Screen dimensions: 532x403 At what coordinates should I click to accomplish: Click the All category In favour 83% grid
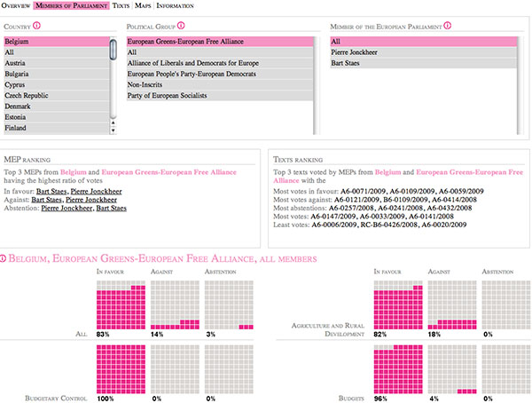121,303
